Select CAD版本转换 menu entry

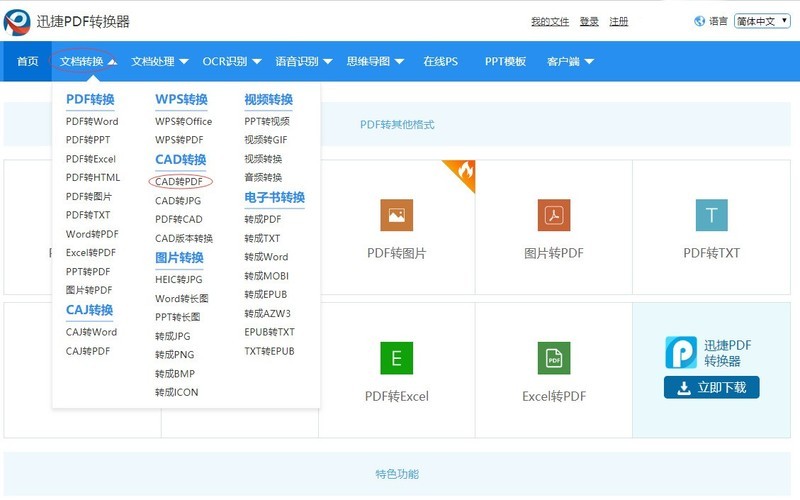(x=184, y=238)
